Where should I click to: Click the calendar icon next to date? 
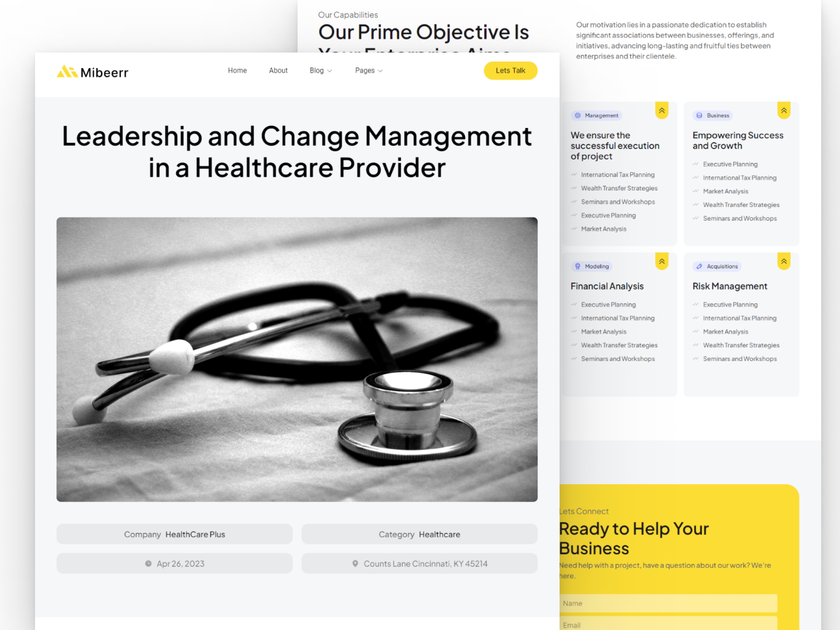tap(147, 564)
